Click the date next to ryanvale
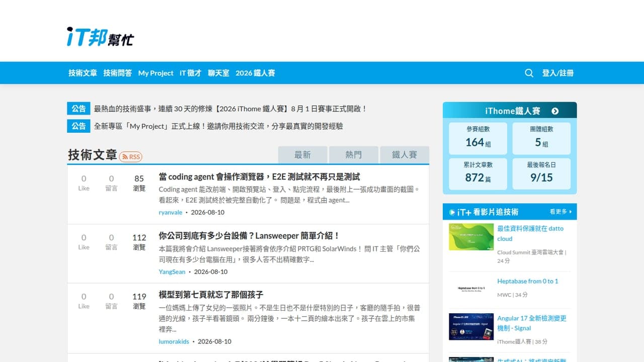Screen dimensions: 644x362 pos(208,212)
